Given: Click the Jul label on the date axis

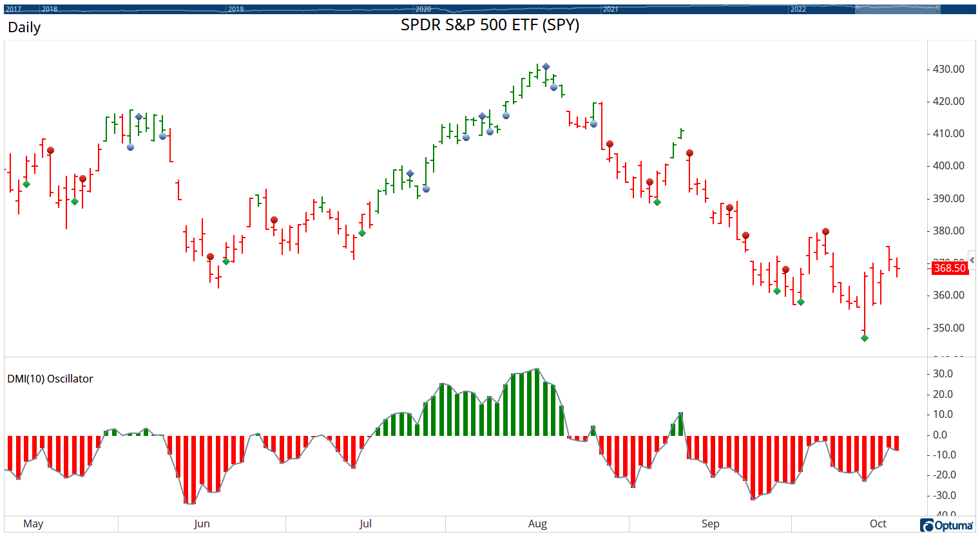Looking at the screenshot, I should click(365, 523).
